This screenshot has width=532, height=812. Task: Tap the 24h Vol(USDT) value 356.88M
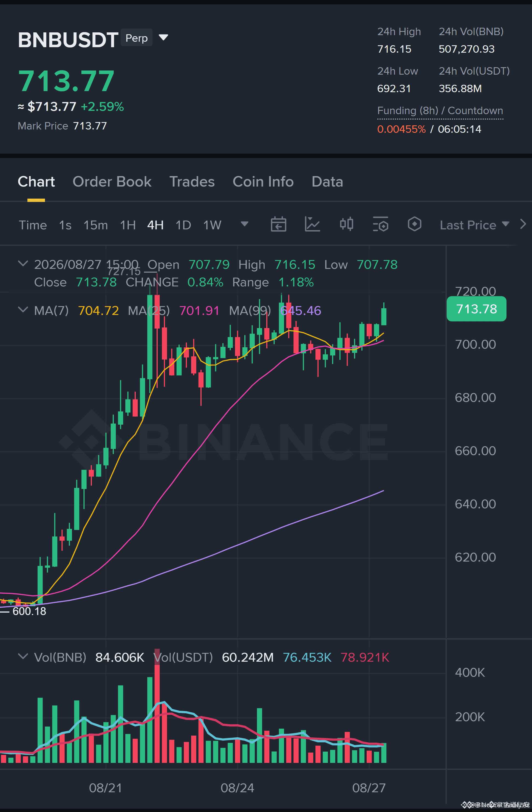(x=460, y=89)
